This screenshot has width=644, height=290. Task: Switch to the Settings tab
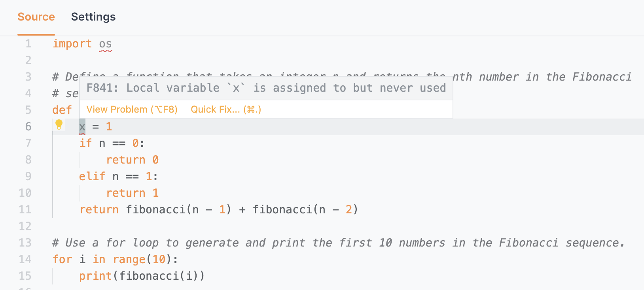[x=93, y=17]
